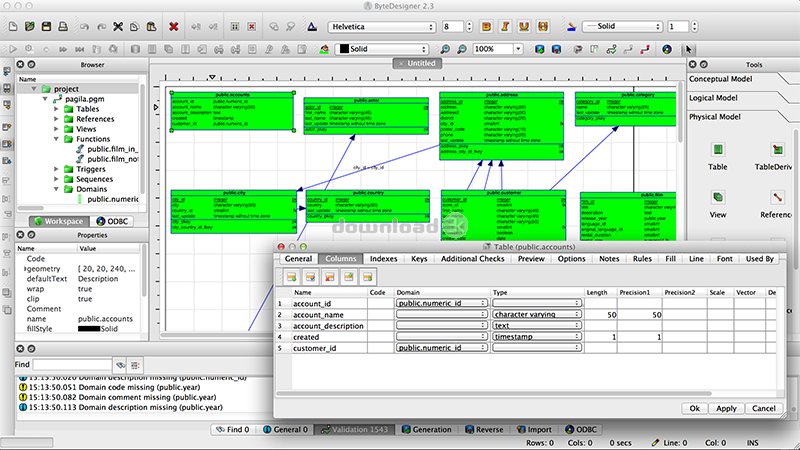Click the color wheel icon in the toolbar

tap(667, 49)
